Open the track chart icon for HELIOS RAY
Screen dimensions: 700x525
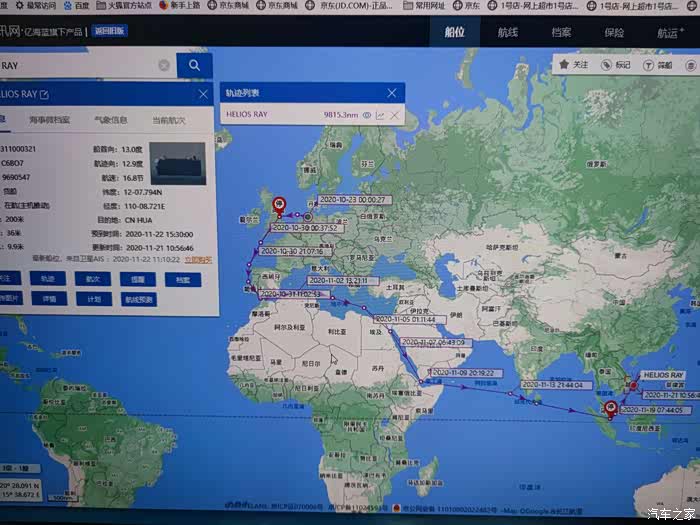click(x=380, y=115)
